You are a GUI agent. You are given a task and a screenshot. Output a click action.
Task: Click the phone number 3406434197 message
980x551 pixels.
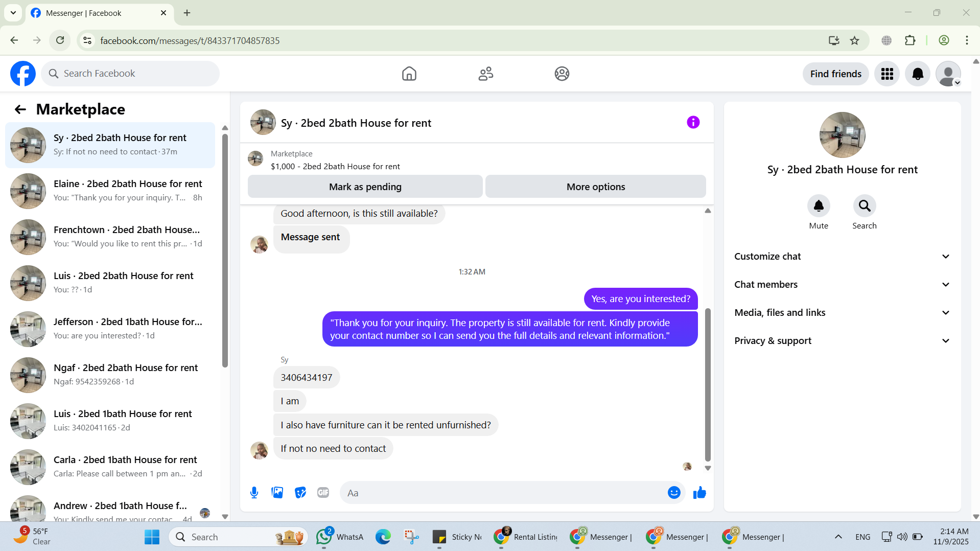[x=306, y=378]
